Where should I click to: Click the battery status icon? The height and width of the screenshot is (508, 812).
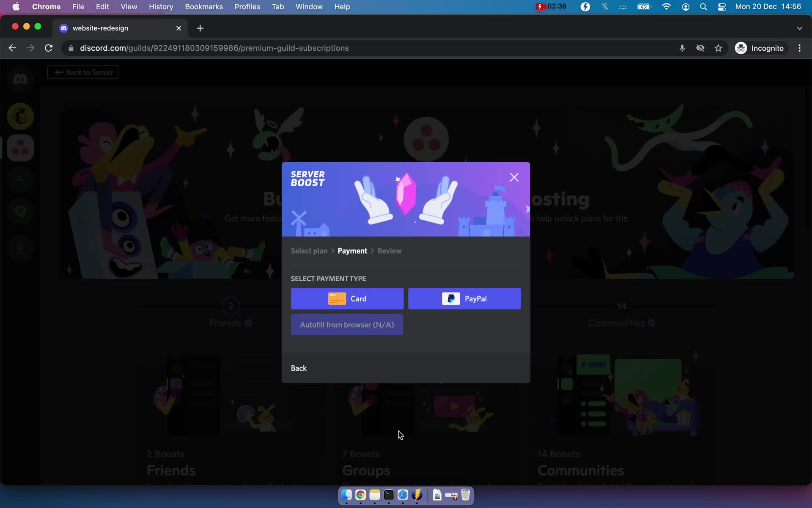[644, 7]
